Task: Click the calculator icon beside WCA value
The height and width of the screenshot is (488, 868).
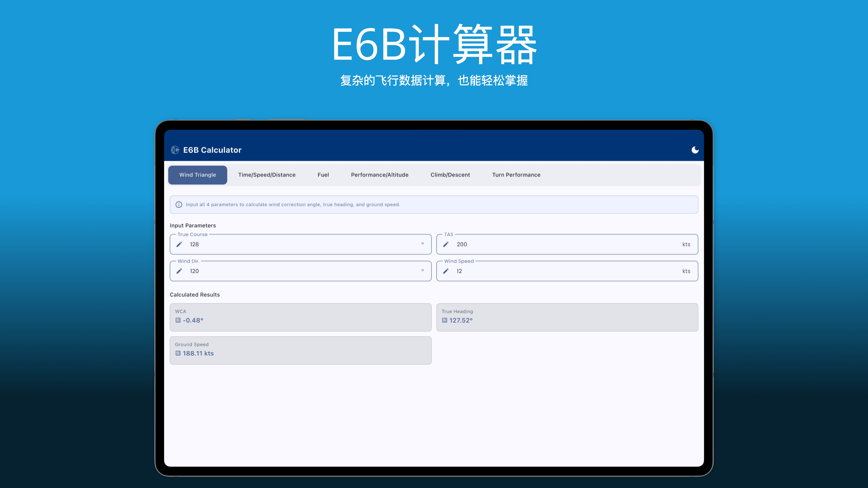Action: point(178,320)
